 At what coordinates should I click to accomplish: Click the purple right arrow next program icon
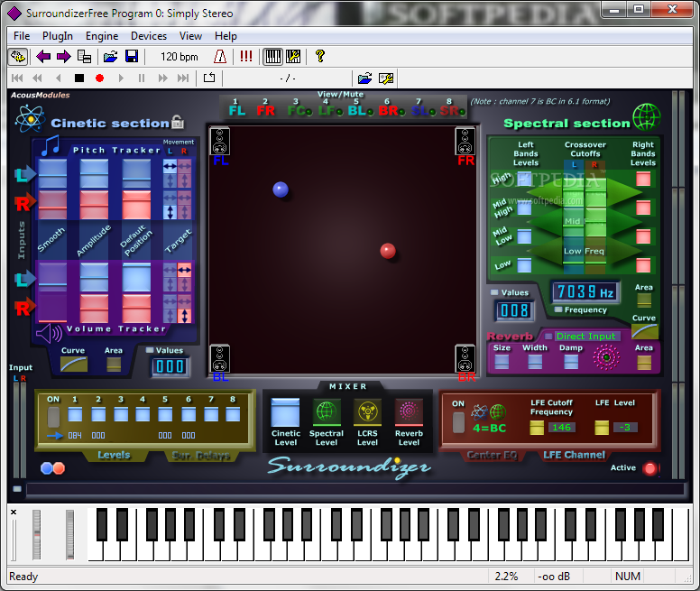point(64,57)
